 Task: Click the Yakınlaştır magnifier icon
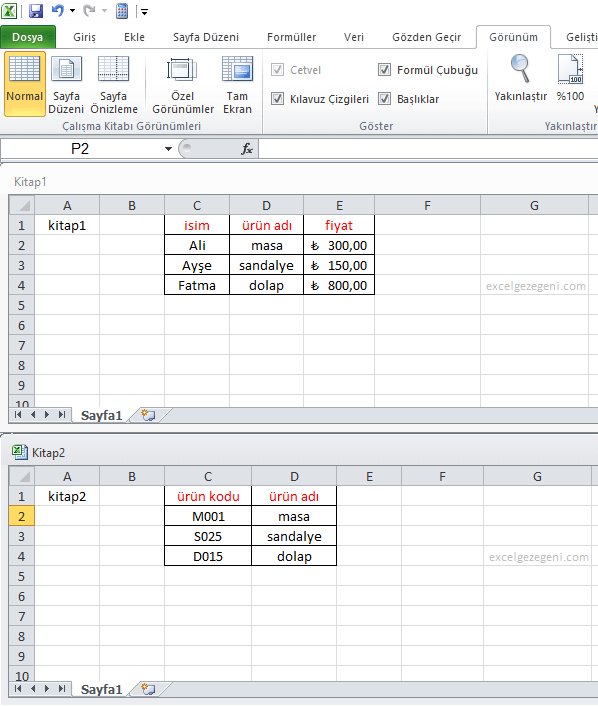tap(521, 77)
